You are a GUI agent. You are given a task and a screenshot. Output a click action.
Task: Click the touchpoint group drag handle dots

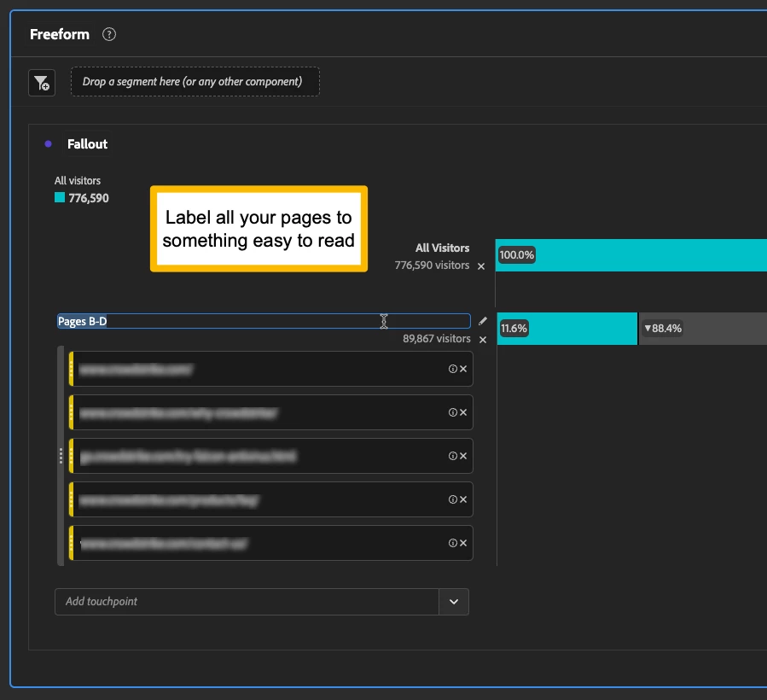click(61, 456)
